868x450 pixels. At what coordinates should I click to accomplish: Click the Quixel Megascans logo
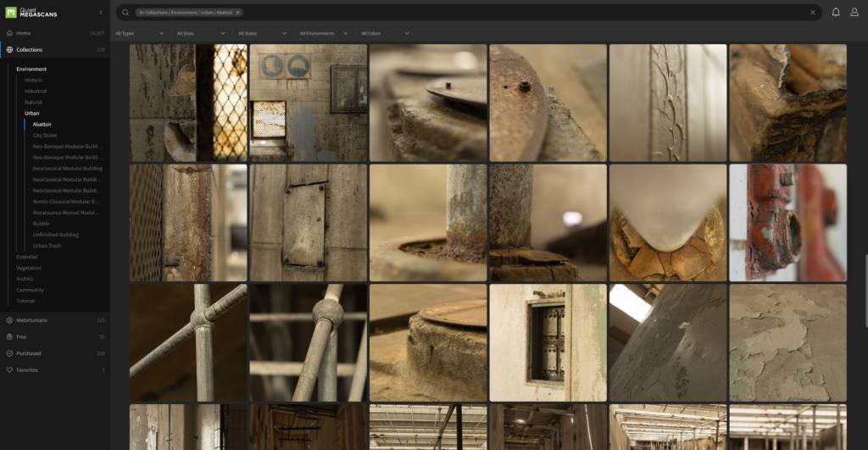[x=31, y=12]
